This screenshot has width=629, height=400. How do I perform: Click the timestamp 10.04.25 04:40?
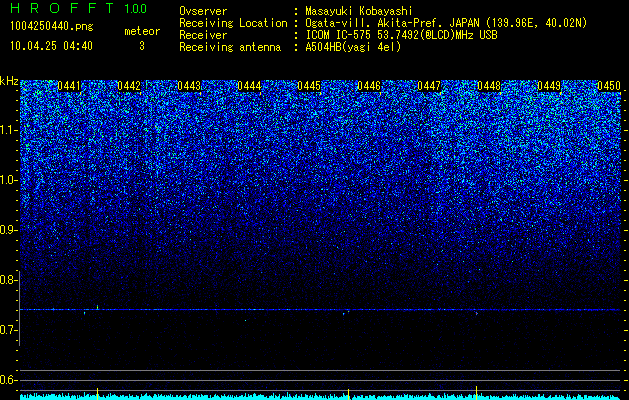[51, 46]
